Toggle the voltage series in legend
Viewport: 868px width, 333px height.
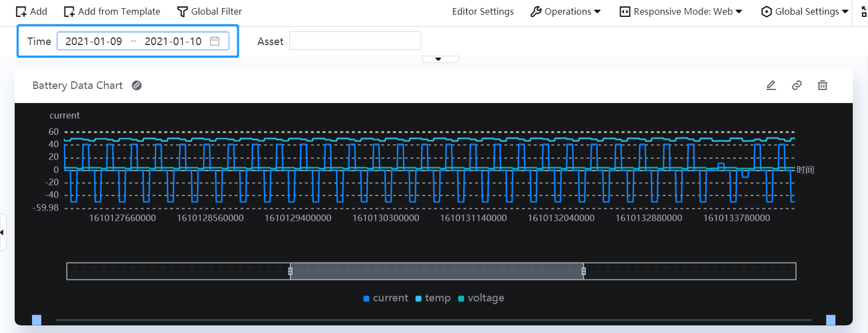coord(481,298)
